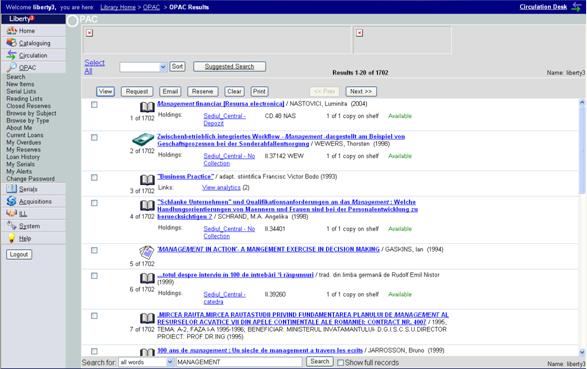Click the Suggested Search button

coord(229,67)
